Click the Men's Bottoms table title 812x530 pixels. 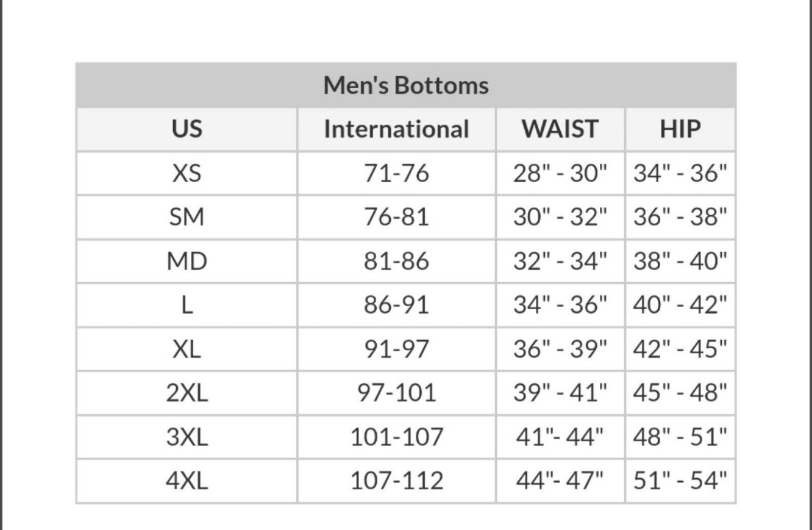pyautogui.click(x=406, y=85)
